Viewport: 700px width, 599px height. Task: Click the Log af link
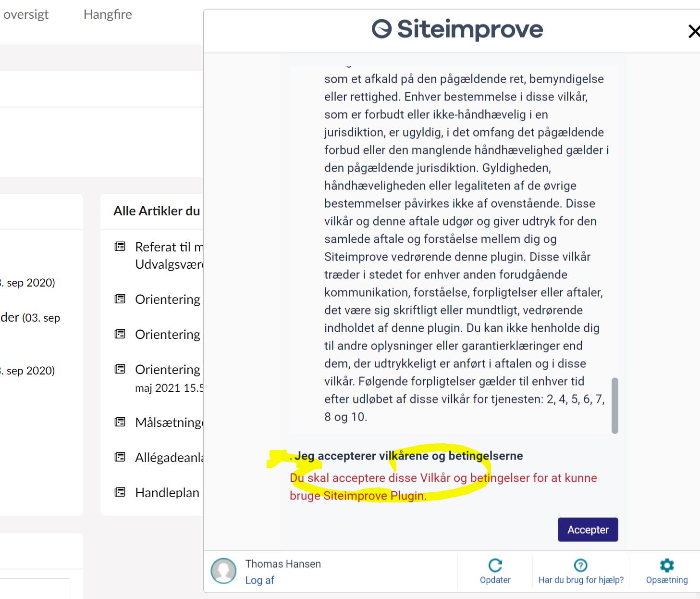pos(259,580)
